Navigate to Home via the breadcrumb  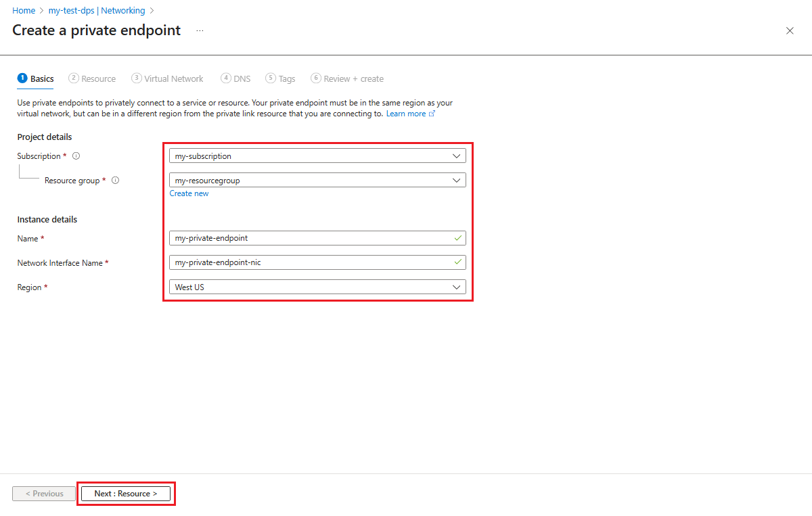point(24,10)
